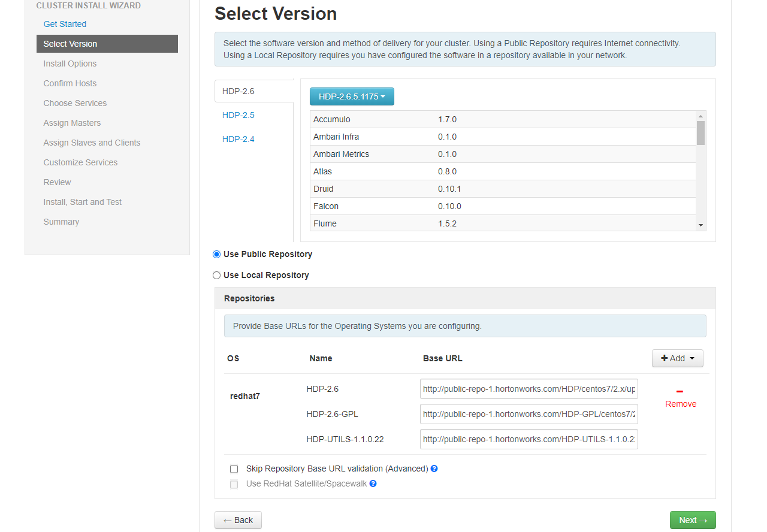Open the Add operating system dropdown
Screen dimensions: 767x532
click(x=677, y=358)
